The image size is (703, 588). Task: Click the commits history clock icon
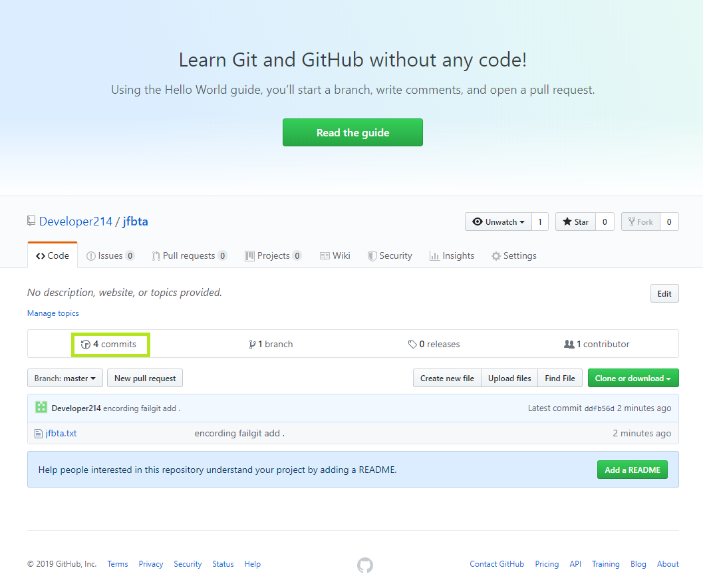point(85,345)
